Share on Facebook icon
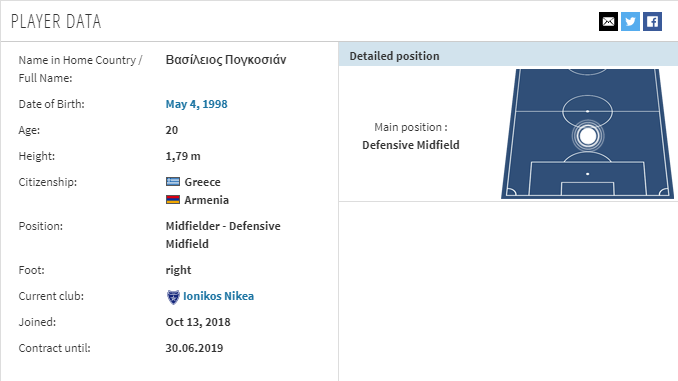This screenshot has width=678, height=381. 652,22
